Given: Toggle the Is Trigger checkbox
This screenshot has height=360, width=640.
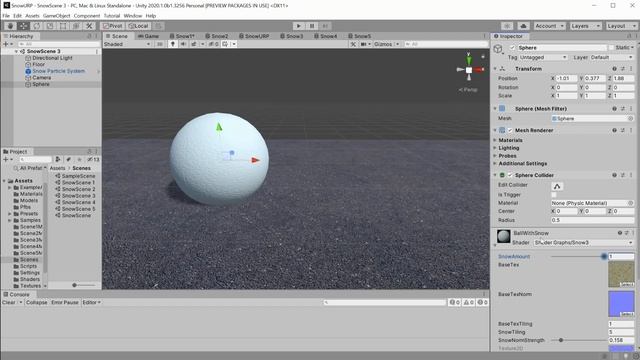Looking at the screenshot, I should tap(554, 195).
